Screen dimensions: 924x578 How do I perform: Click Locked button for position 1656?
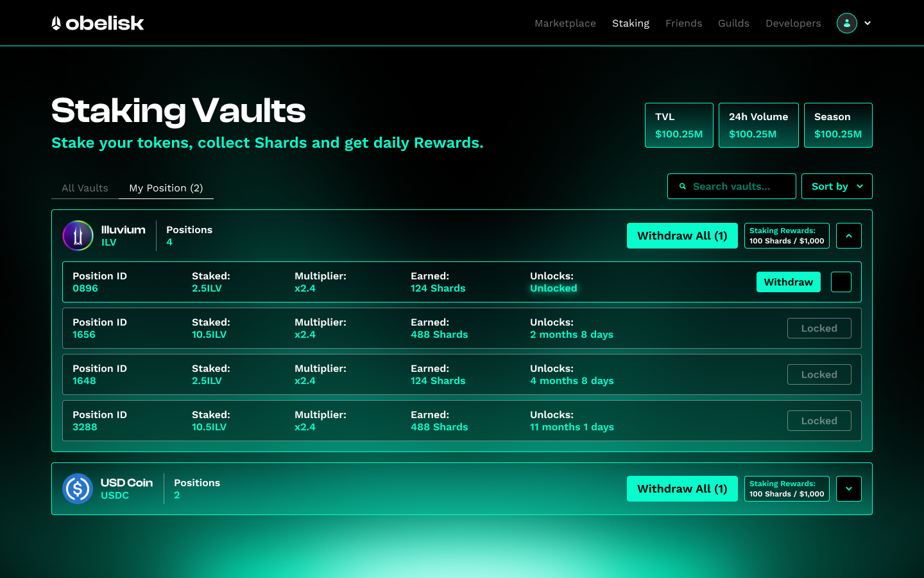click(x=819, y=328)
